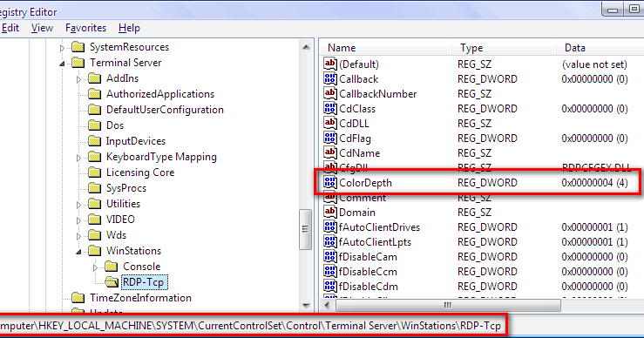This screenshot has width=644, height=338.
Task: Select the fAutoClientDrives value name
Action: [x=379, y=227]
